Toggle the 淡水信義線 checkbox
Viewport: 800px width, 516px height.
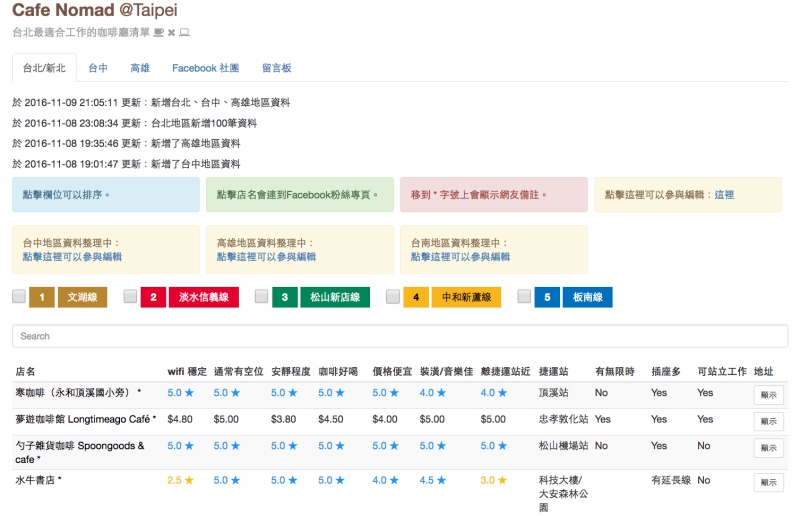coord(130,297)
